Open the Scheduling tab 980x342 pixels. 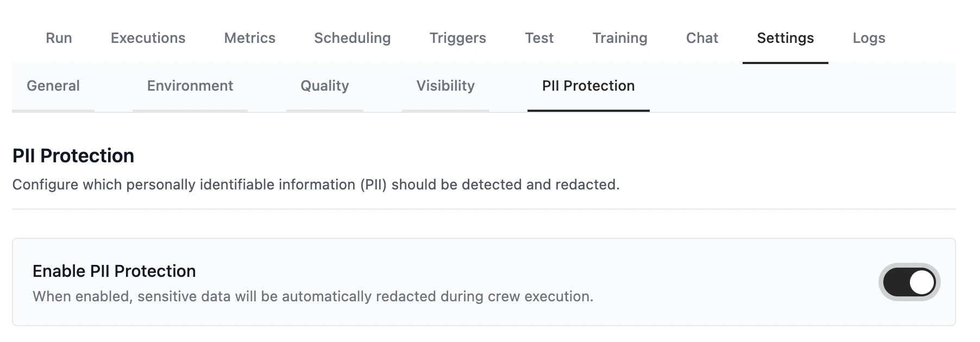coord(352,38)
